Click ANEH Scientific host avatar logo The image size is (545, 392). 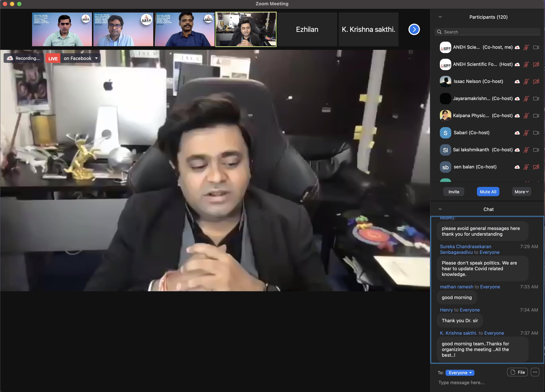point(445,64)
